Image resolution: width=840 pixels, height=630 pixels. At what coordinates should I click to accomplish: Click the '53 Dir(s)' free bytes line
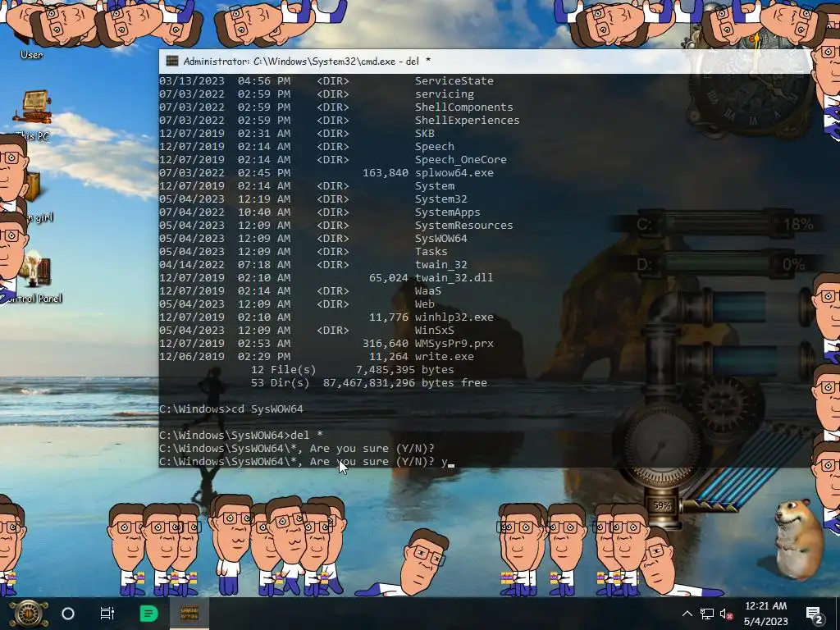369,382
